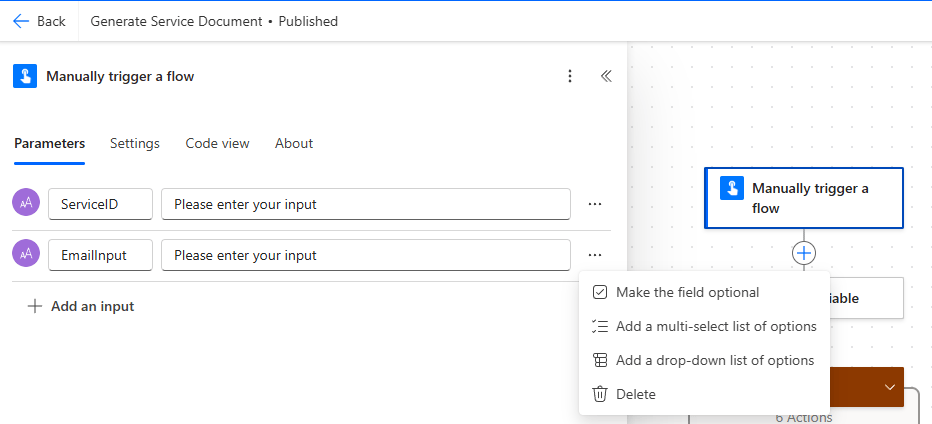Choose Add a multi-select list of options
The image size is (932, 424).
pyautogui.click(x=715, y=326)
